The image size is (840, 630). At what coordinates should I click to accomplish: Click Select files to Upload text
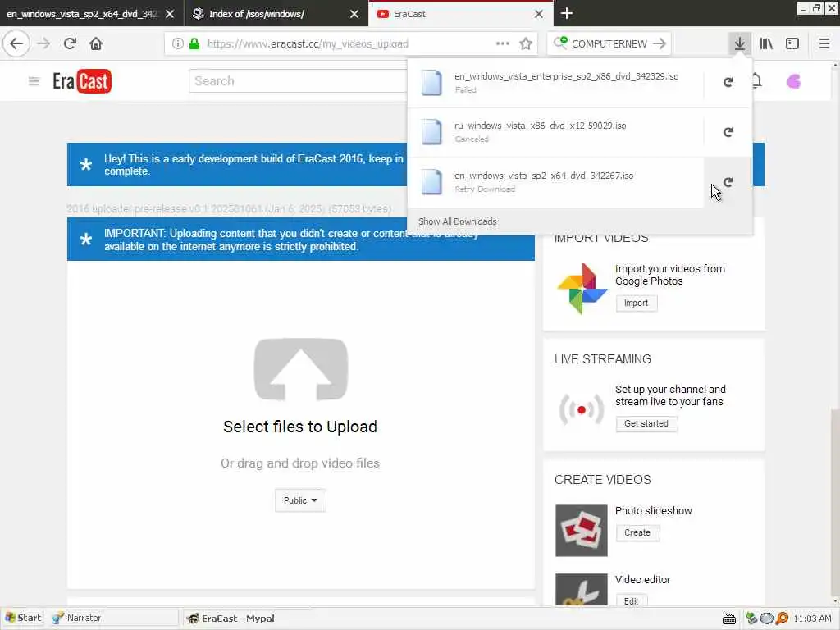[x=300, y=427]
